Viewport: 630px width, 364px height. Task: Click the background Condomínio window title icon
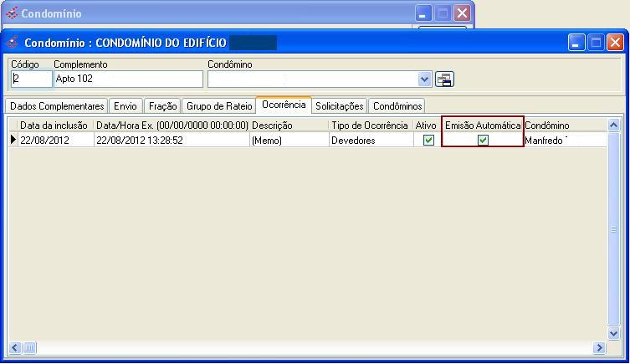12,13
